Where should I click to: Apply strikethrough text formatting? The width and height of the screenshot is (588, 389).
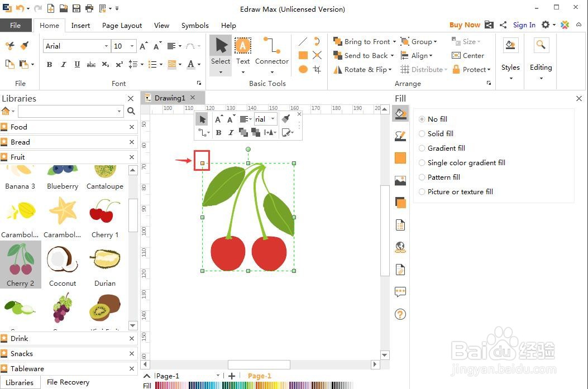click(91, 64)
